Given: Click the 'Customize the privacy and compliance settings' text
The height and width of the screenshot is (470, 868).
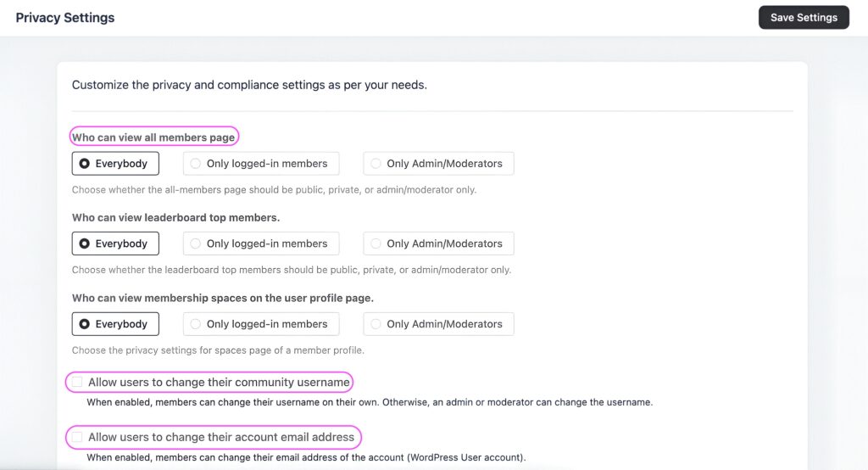Looking at the screenshot, I should point(249,86).
